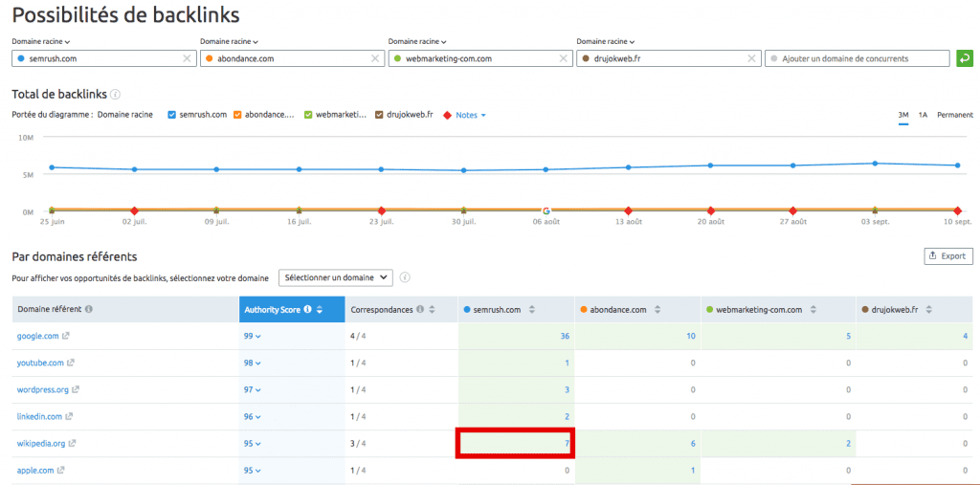Sort by Correspondances column arrows
Image resolution: width=980 pixels, height=485 pixels.
[431, 309]
